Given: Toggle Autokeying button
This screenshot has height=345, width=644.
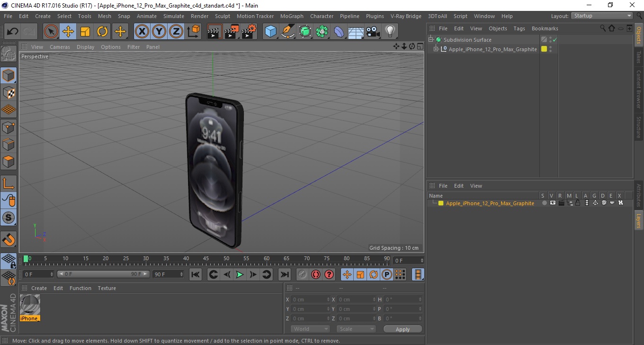Looking at the screenshot, I should click(x=316, y=274).
